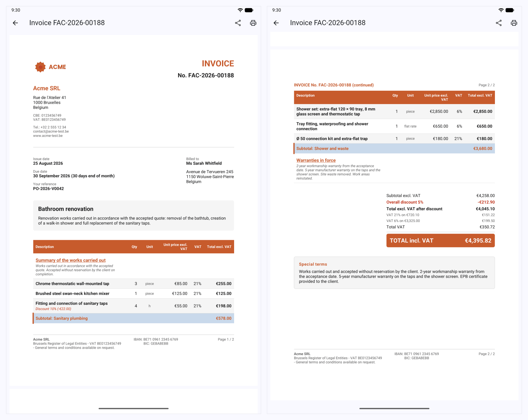The image size is (528, 420).
Task: Tap the 'Tel.: +32 2 555 12 34' line
Action: pyautogui.click(x=50, y=127)
